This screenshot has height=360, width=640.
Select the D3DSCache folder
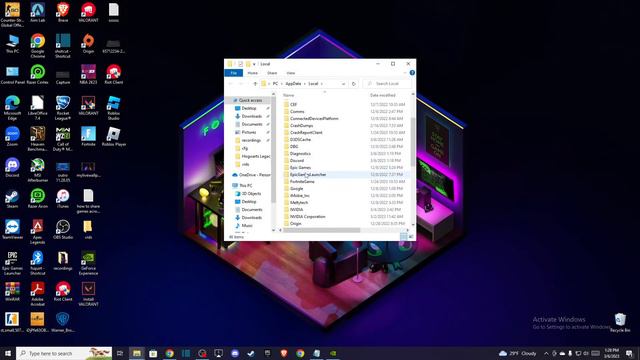[x=300, y=140]
